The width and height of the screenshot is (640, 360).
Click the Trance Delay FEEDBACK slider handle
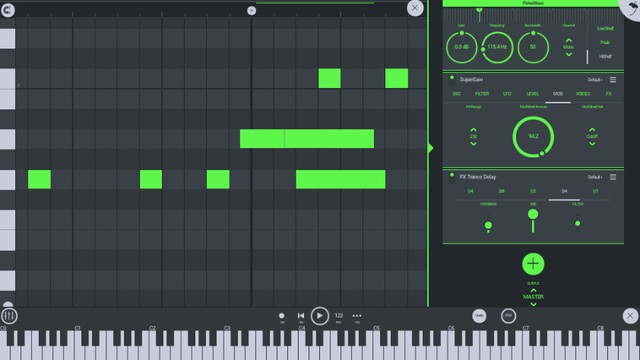(488, 225)
